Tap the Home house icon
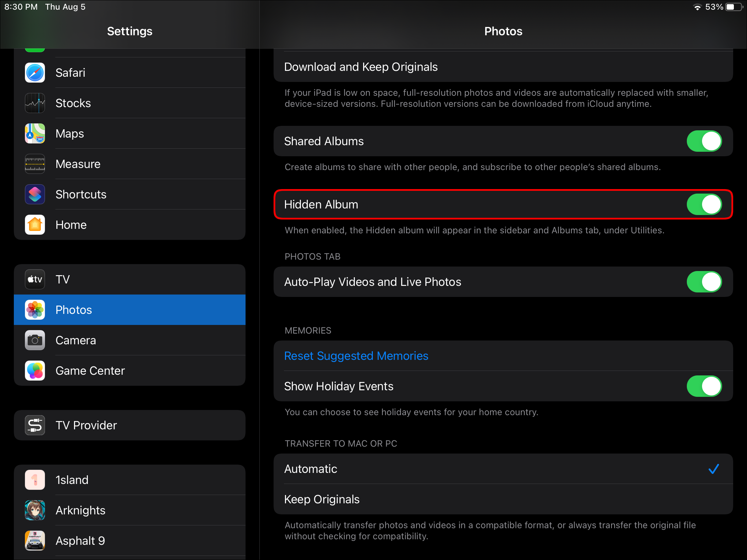The width and height of the screenshot is (747, 560). coord(35,225)
